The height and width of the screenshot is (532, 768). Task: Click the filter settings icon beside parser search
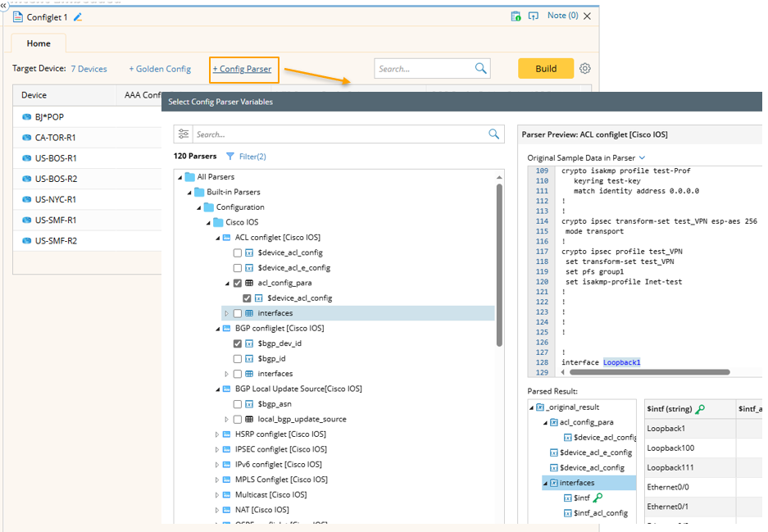184,134
